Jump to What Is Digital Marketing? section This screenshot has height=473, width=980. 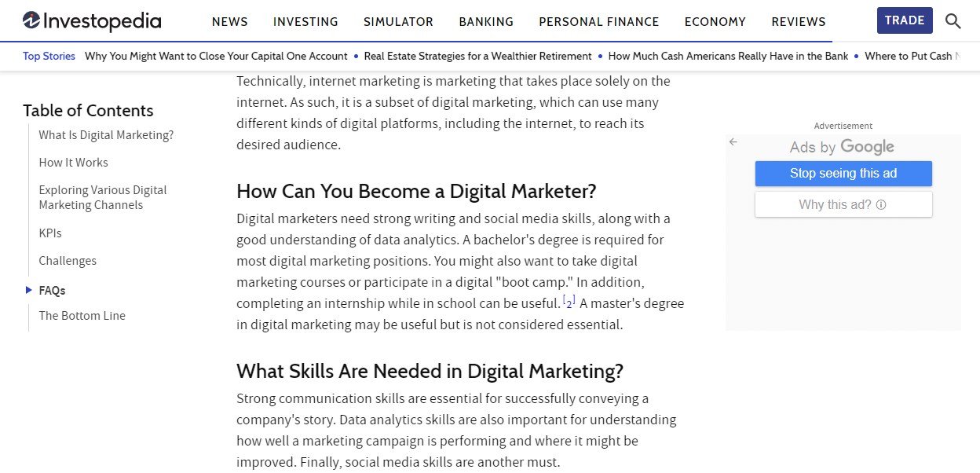106,135
